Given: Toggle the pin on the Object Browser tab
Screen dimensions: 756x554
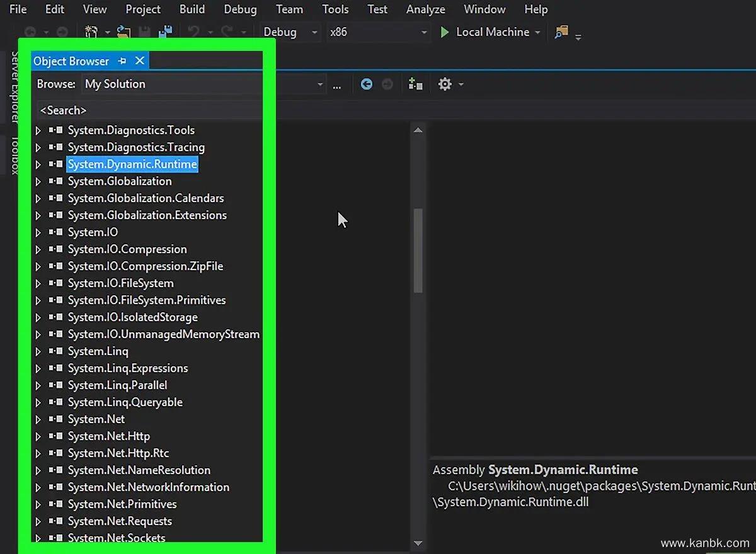Looking at the screenshot, I should click(122, 61).
